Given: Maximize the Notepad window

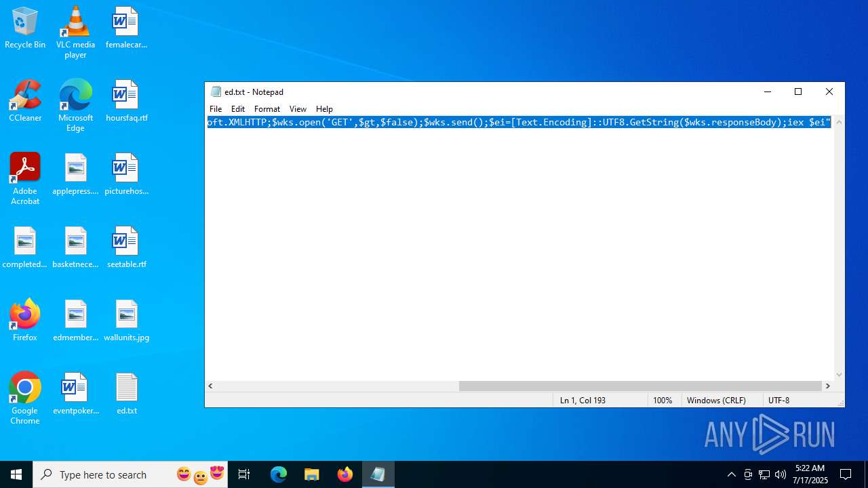Looking at the screenshot, I should (x=798, y=91).
